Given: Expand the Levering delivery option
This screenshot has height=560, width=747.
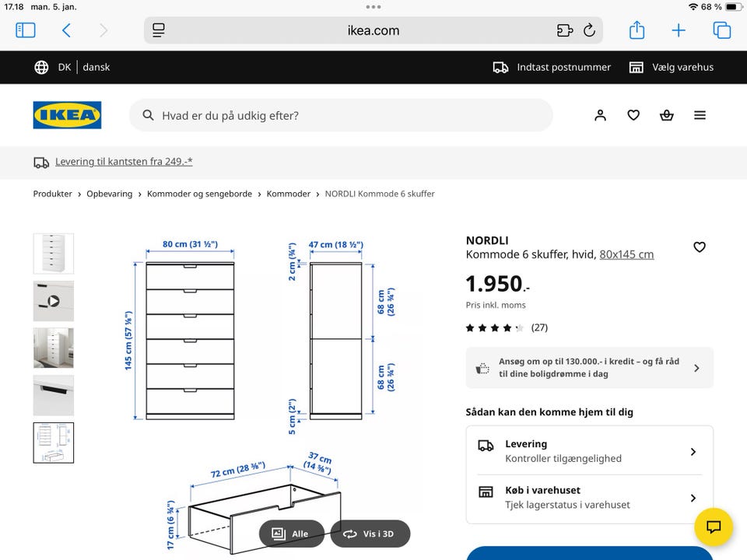Looking at the screenshot, I should pyautogui.click(x=589, y=451).
